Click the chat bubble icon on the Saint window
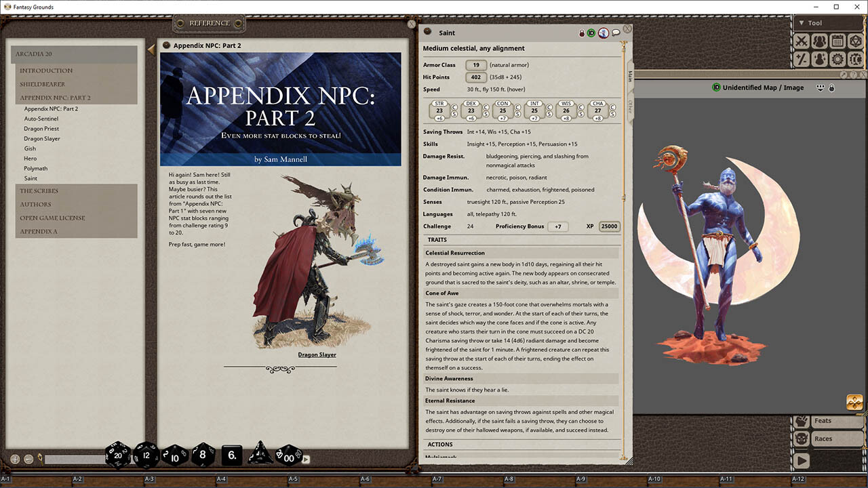Viewport: 868px width, 488px height. [616, 33]
